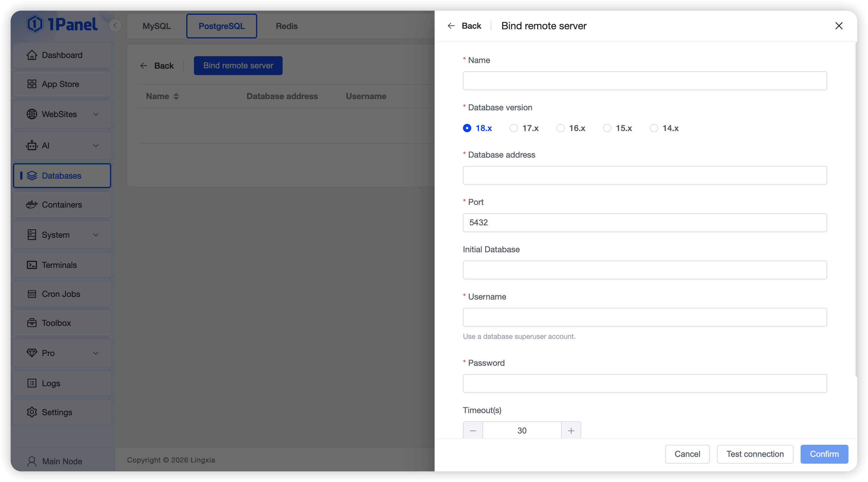Click the Test connection button

(x=755, y=454)
